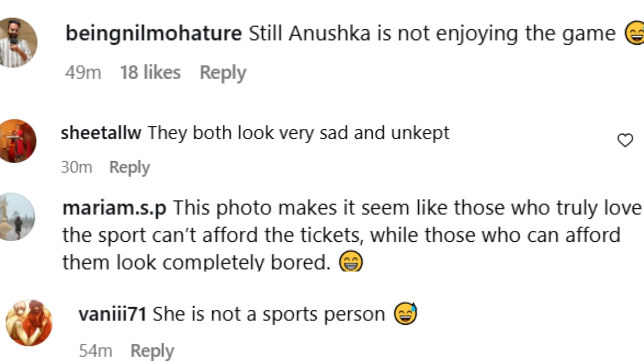The width and height of the screenshot is (644, 362).
Task: Click the 54m timestamp
Action: pos(96,351)
